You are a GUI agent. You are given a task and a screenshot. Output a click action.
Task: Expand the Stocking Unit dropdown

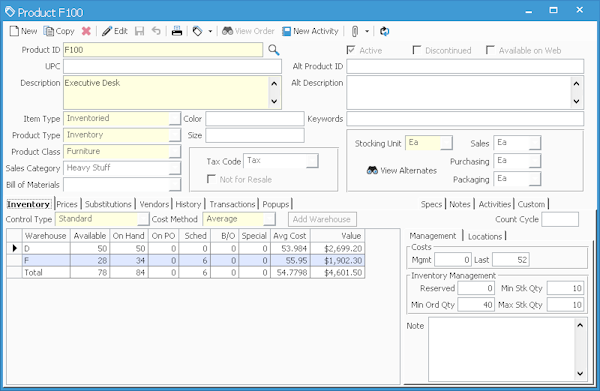[447, 143]
